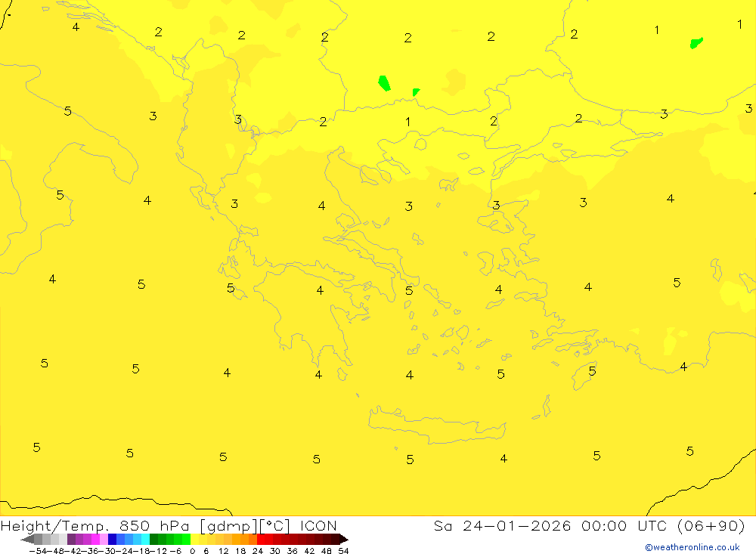Click the isolated green patch in the upper-right map area
The image size is (756, 554).
tap(696, 43)
